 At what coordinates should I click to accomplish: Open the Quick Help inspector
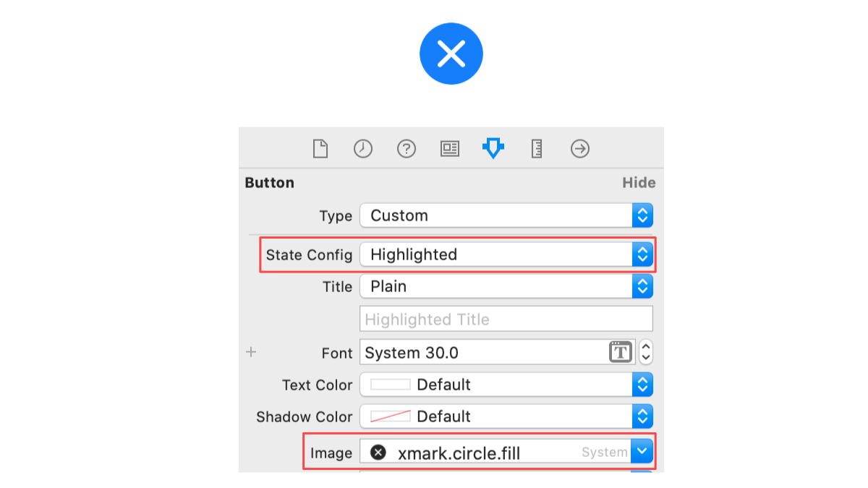pyautogui.click(x=407, y=149)
